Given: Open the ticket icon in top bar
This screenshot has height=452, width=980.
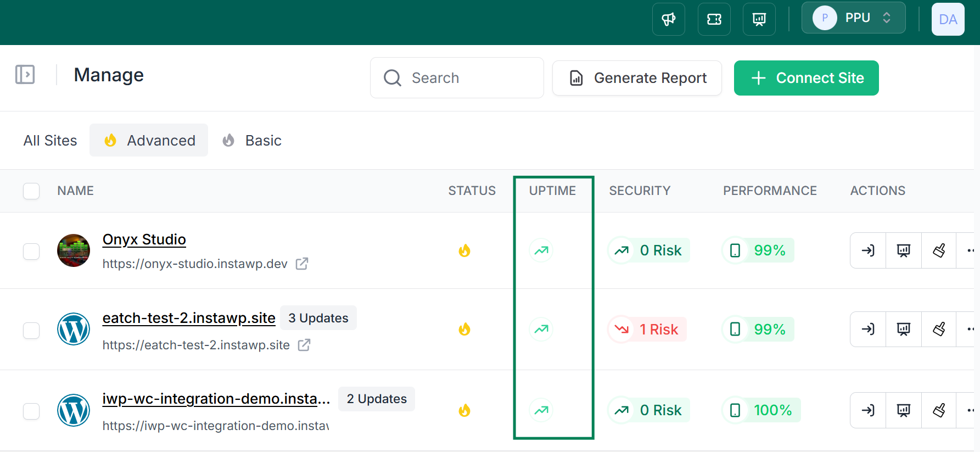Looking at the screenshot, I should pyautogui.click(x=714, y=19).
